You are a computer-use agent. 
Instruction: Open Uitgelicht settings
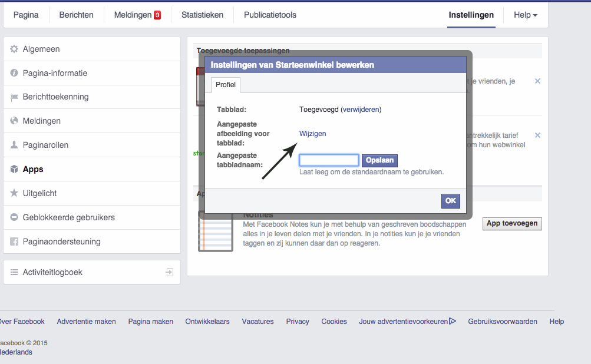tap(92, 193)
